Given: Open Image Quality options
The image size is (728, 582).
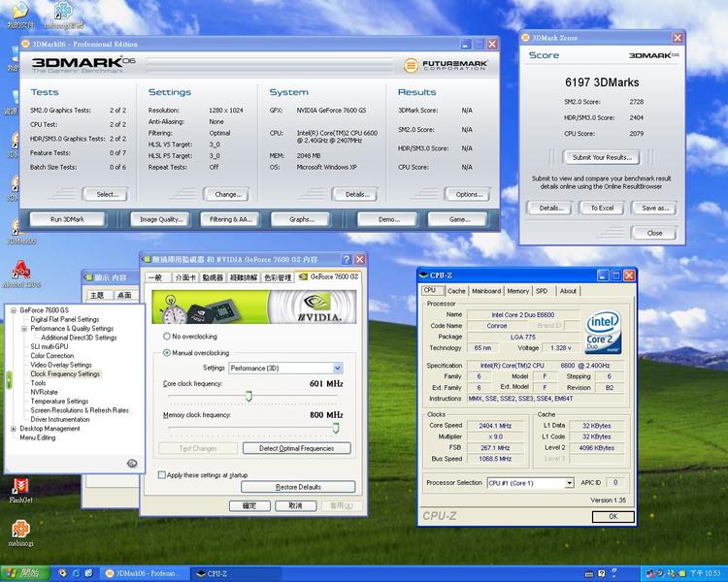Looking at the screenshot, I should (x=160, y=219).
